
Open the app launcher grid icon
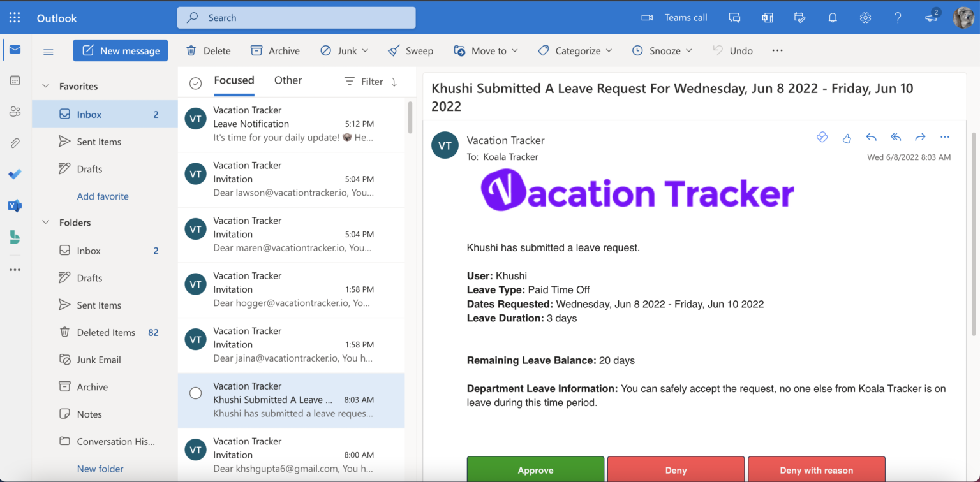click(15, 18)
